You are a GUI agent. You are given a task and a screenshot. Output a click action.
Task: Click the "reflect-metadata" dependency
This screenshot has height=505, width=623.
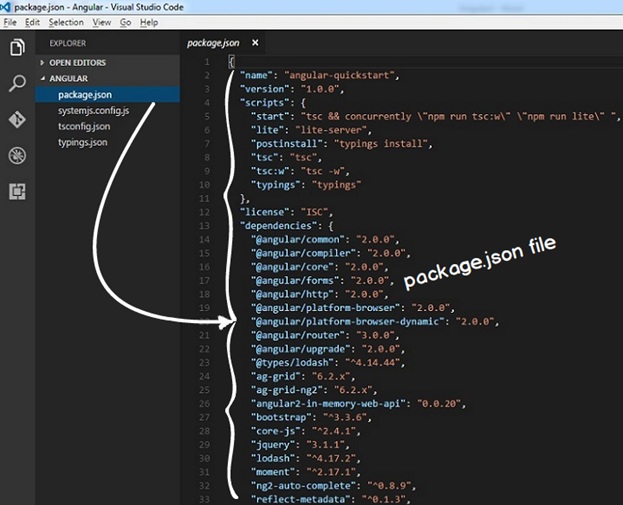pyautogui.click(x=301, y=499)
